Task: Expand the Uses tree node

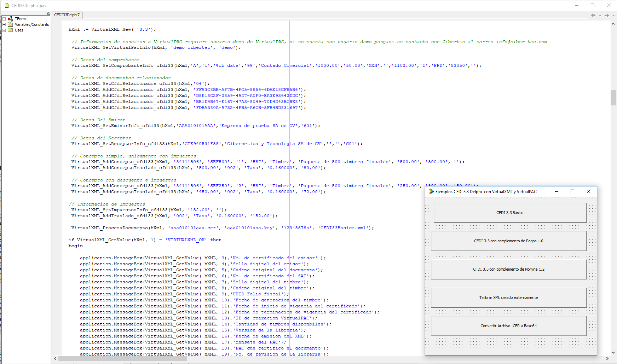Action: click(4, 30)
